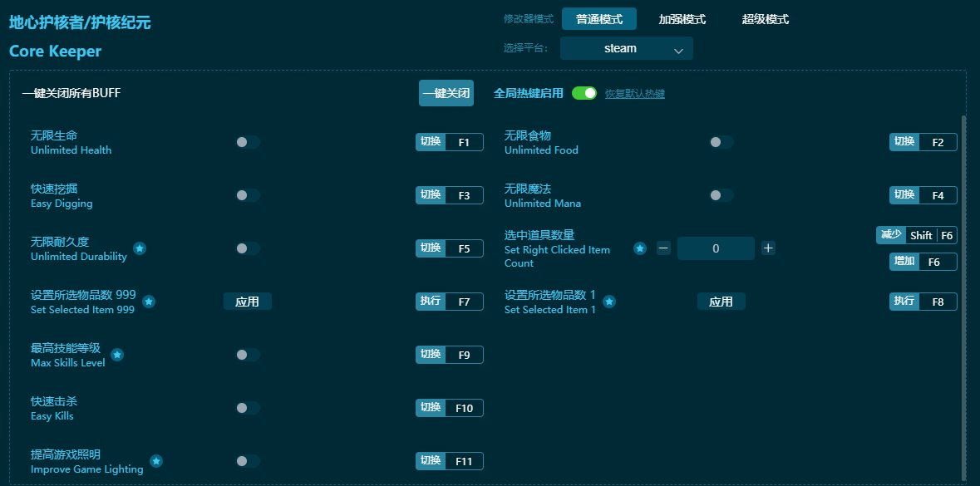
Task: Click 应用 button for Set Selected Item 999
Action: 247,302
